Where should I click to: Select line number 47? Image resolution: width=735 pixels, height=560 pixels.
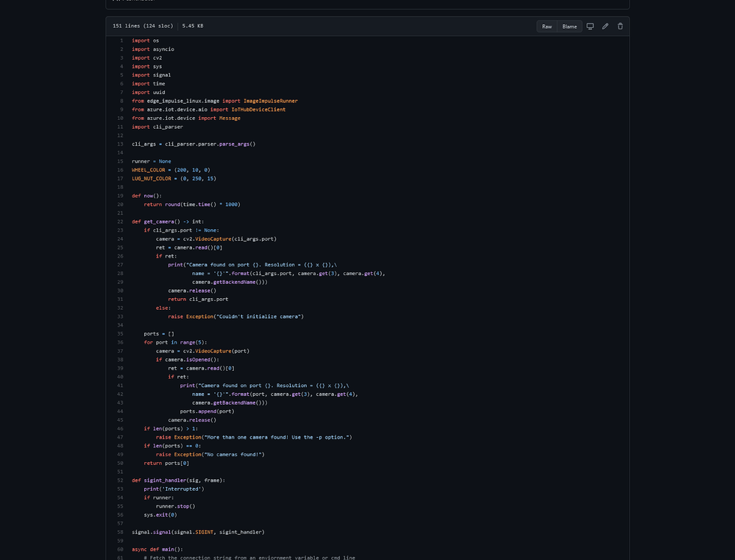tap(121, 437)
